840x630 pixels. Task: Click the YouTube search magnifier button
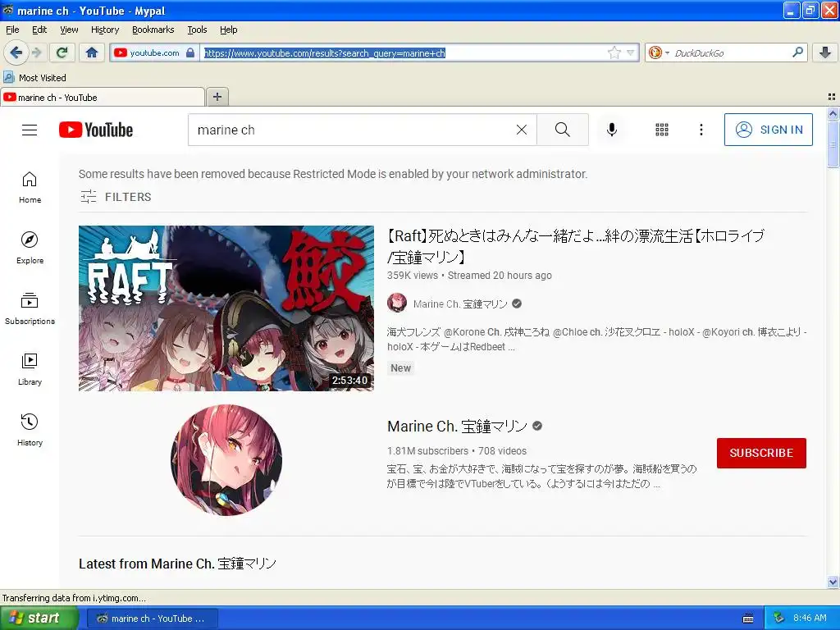(x=563, y=130)
